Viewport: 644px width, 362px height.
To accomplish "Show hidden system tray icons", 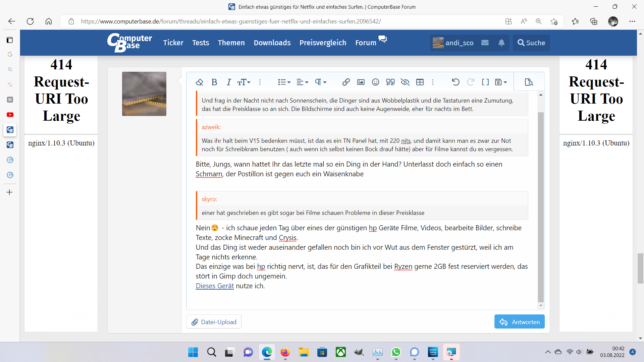I will pos(548,352).
